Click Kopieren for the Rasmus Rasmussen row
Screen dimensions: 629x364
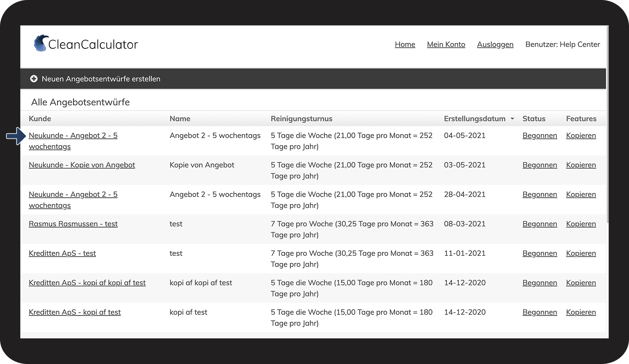pos(581,224)
